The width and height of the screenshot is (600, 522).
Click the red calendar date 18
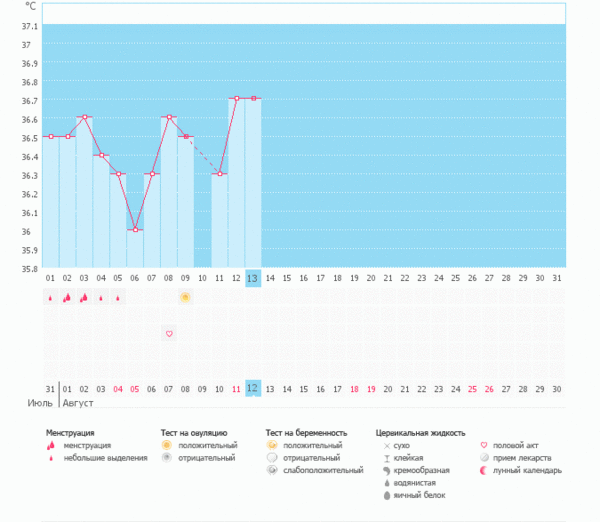click(x=354, y=388)
